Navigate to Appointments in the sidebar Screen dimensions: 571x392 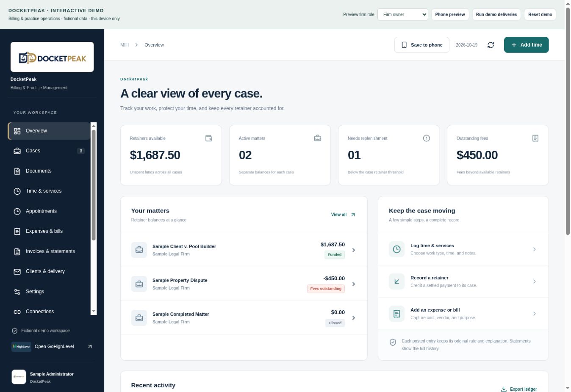[x=49, y=211]
